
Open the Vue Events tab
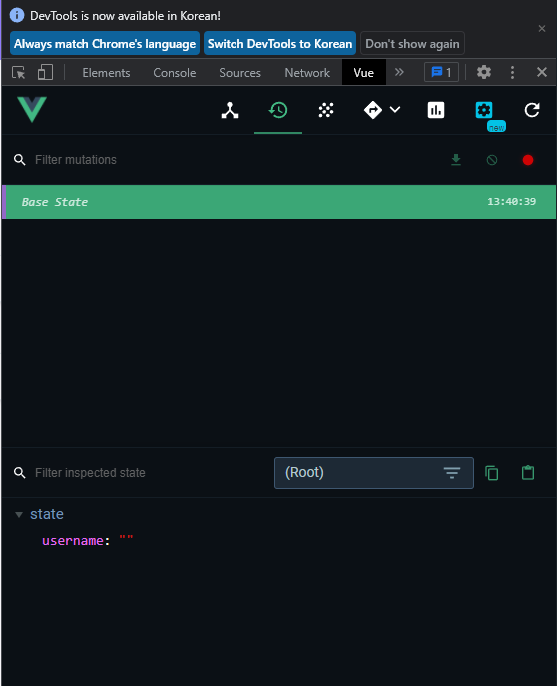click(x=326, y=110)
